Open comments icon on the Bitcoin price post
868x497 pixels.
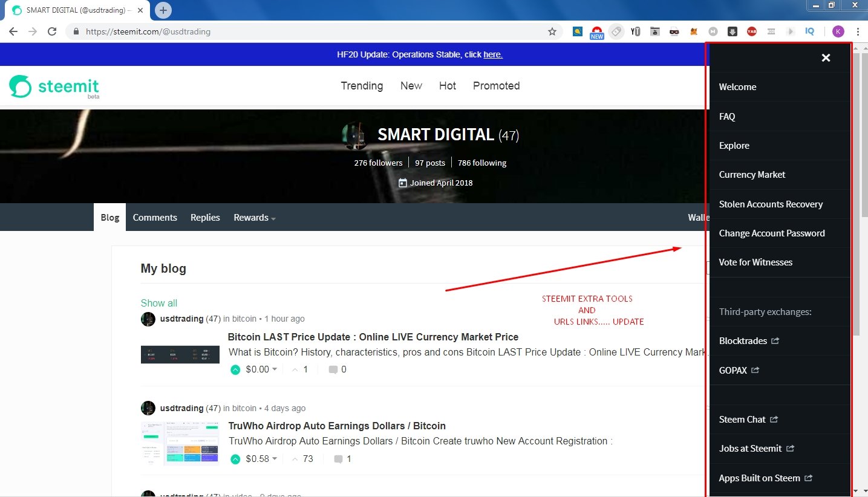tap(333, 369)
